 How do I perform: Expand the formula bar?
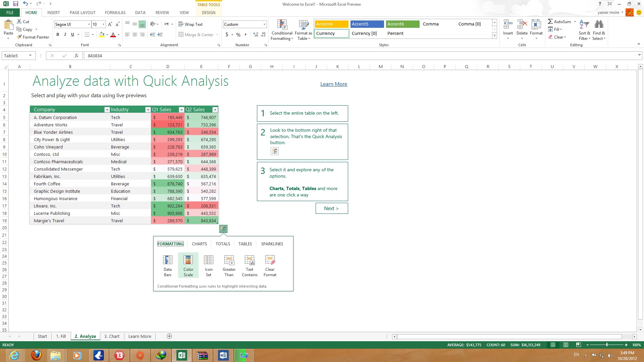(x=639, y=55)
